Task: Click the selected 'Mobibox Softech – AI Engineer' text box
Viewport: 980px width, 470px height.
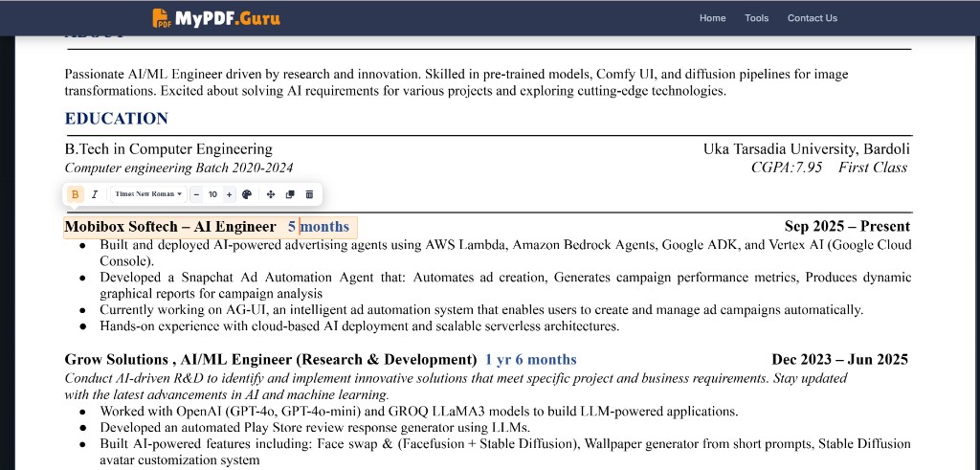Action: tap(211, 227)
